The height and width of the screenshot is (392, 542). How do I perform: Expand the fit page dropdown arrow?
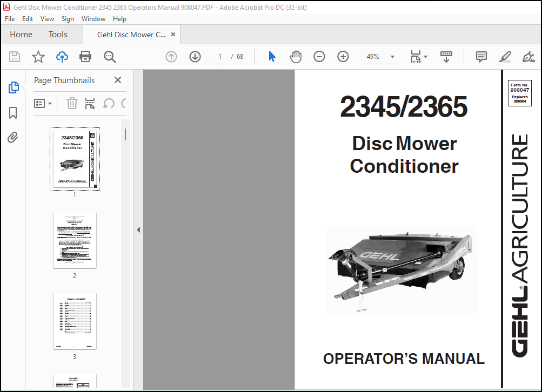click(x=425, y=57)
